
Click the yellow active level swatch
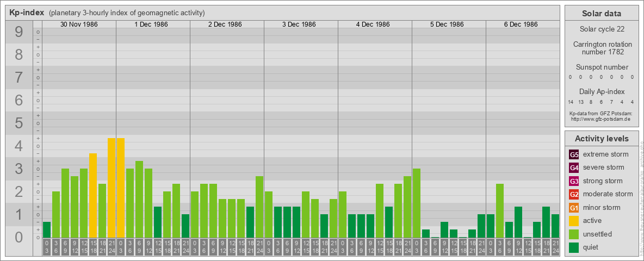coord(574,221)
